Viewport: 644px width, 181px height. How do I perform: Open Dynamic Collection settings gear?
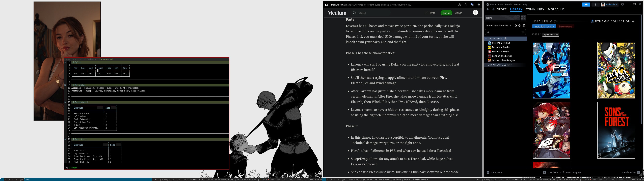coord(633,21)
